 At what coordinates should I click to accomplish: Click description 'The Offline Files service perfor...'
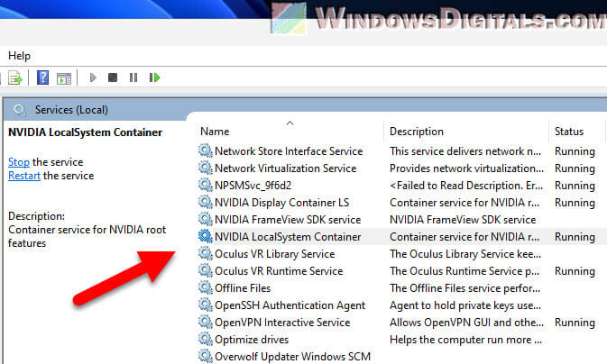[x=464, y=288]
